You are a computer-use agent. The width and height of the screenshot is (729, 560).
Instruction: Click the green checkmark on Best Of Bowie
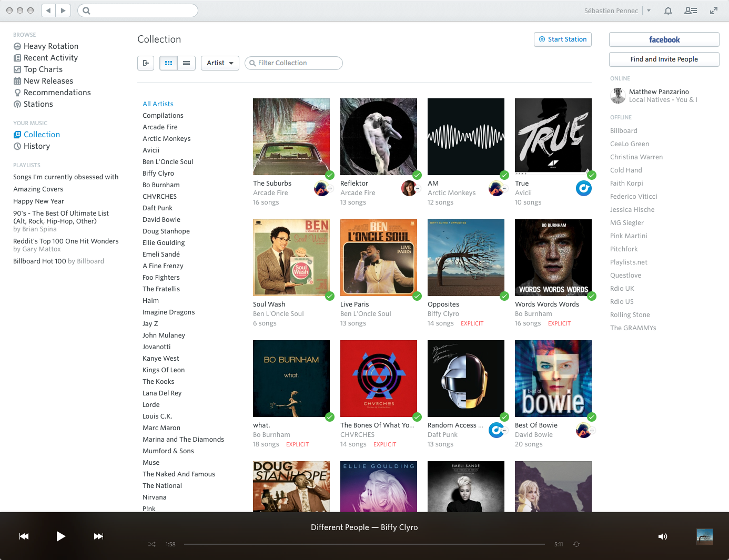click(592, 417)
